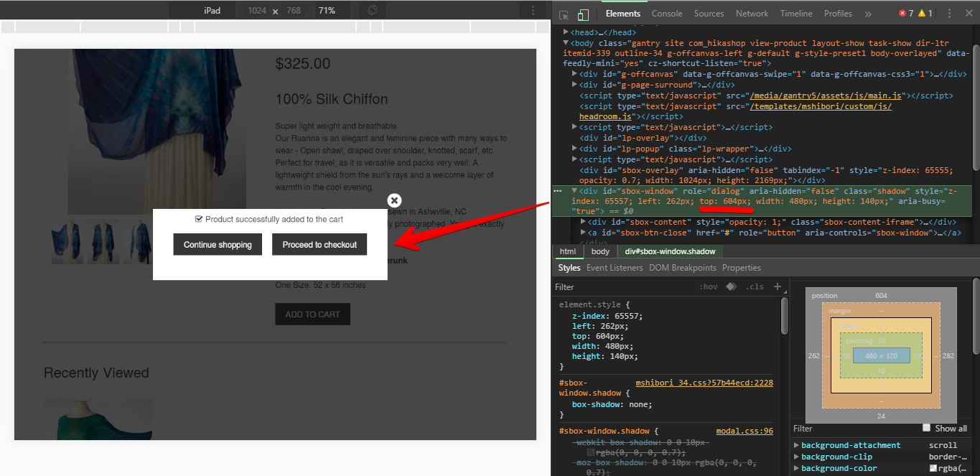Collapse the sbox-window div node
Screen dimensions: 980x476
coord(574,191)
